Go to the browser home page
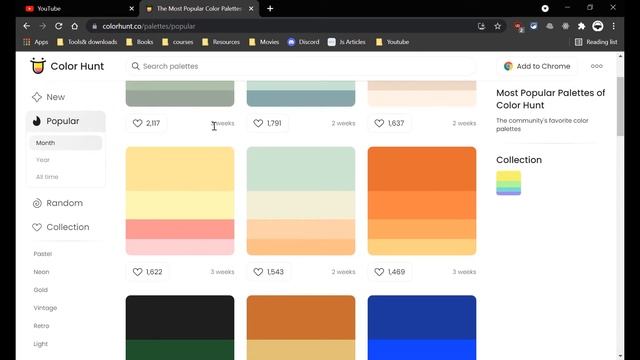 74,26
